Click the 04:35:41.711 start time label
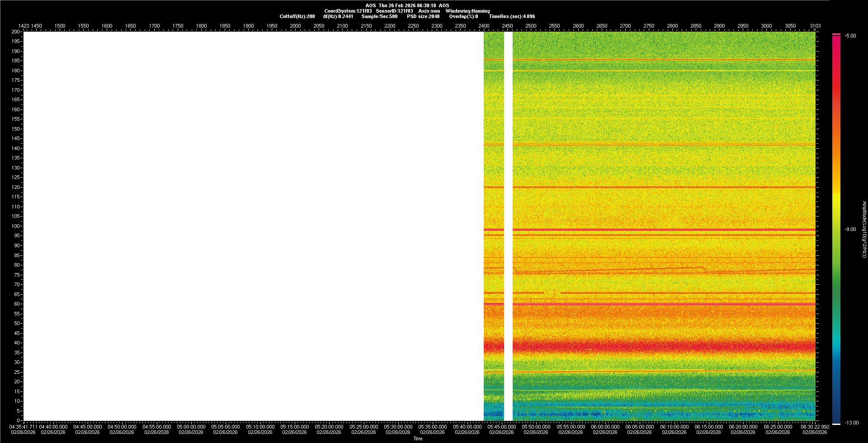The width and height of the screenshot is (868, 443). (x=24, y=427)
